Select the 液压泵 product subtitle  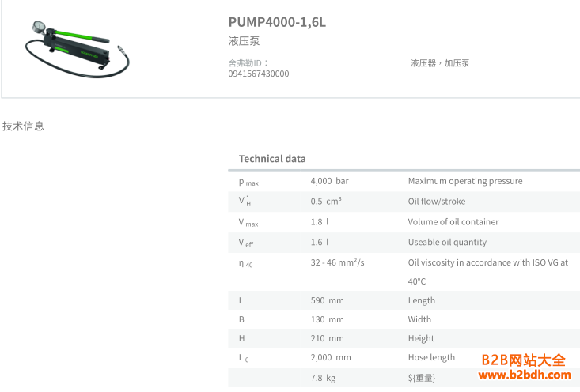pos(245,40)
